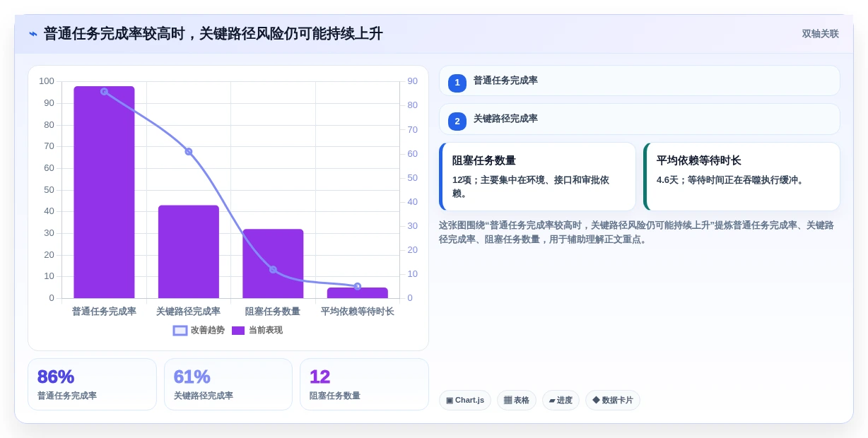Click the right axis value 90
This screenshot has height=438, width=868.
tap(413, 81)
